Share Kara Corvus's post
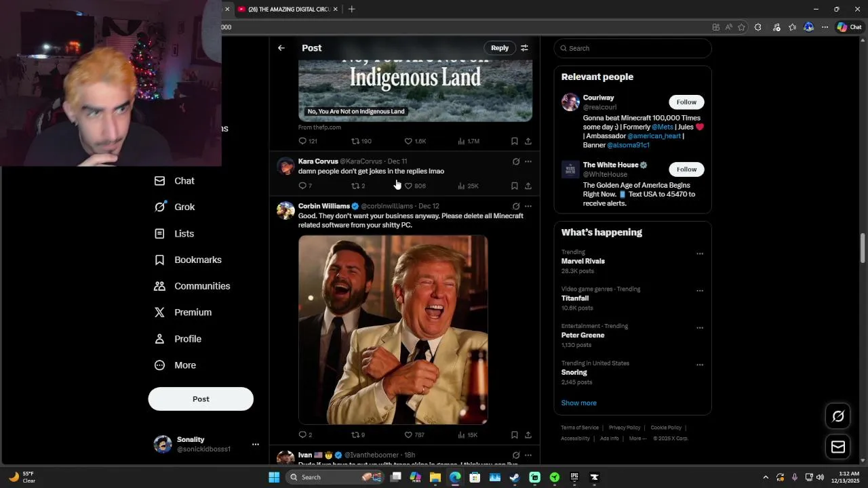The image size is (868, 488). tap(528, 186)
